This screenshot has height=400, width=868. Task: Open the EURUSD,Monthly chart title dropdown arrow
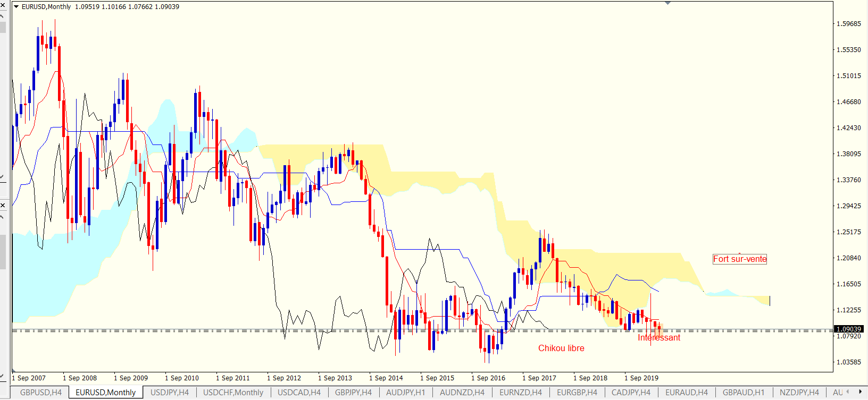pos(16,7)
